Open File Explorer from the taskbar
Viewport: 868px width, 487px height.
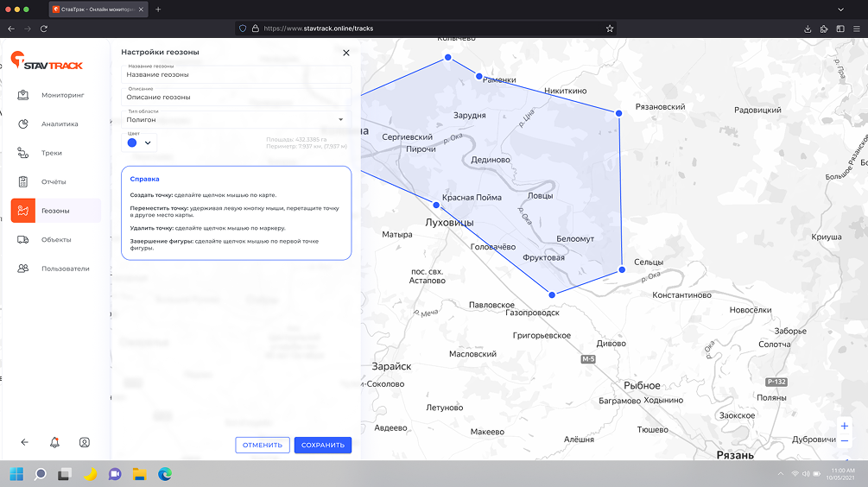pyautogui.click(x=138, y=473)
